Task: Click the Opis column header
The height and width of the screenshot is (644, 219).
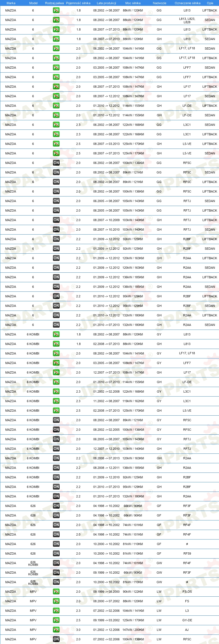Action: point(210,3)
